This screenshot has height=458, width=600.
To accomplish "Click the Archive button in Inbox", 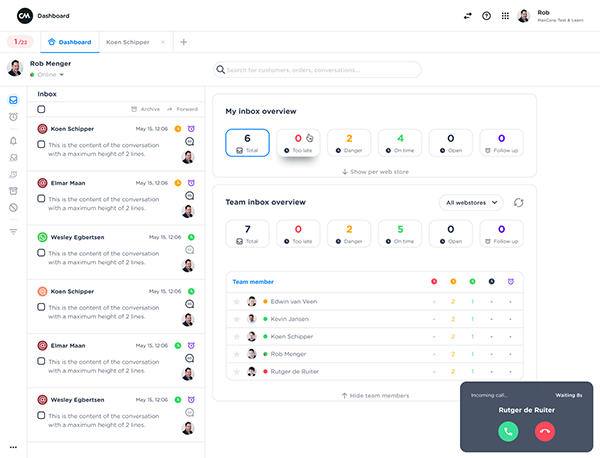I will pyautogui.click(x=145, y=108).
